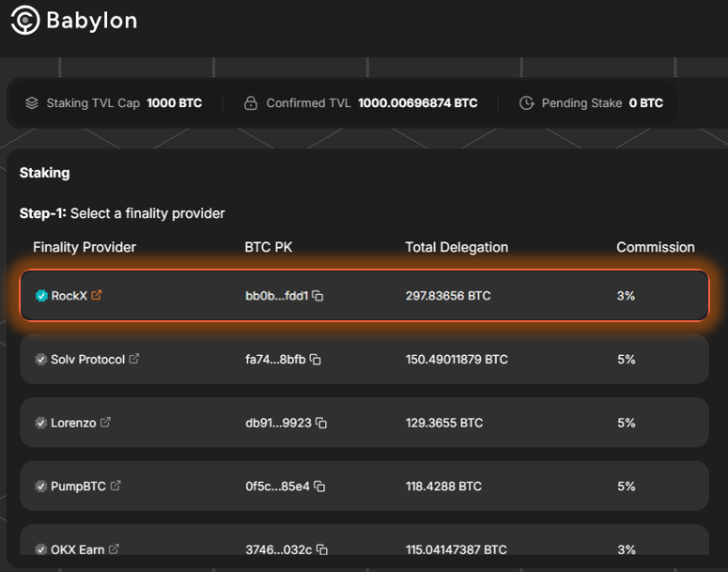The width and height of the screenshot is (728, 572).
Task: Select RockX finality provider row
Action: point(364,295)
